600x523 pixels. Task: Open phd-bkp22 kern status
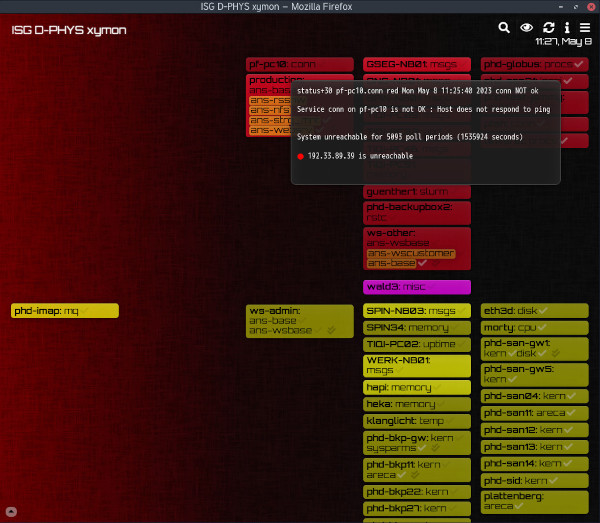point(417,492)
